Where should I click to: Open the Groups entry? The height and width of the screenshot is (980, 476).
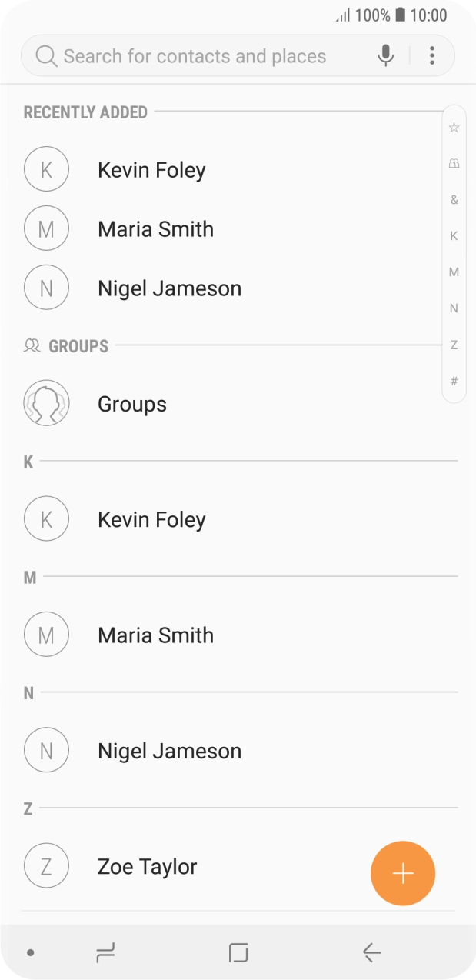pos(132,404)
